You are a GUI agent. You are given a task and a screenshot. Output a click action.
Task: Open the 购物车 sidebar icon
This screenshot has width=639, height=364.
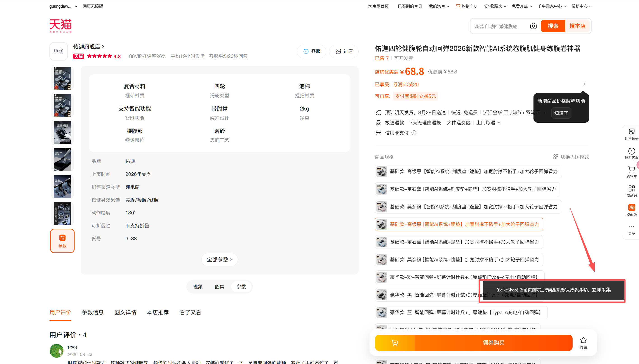632,172
